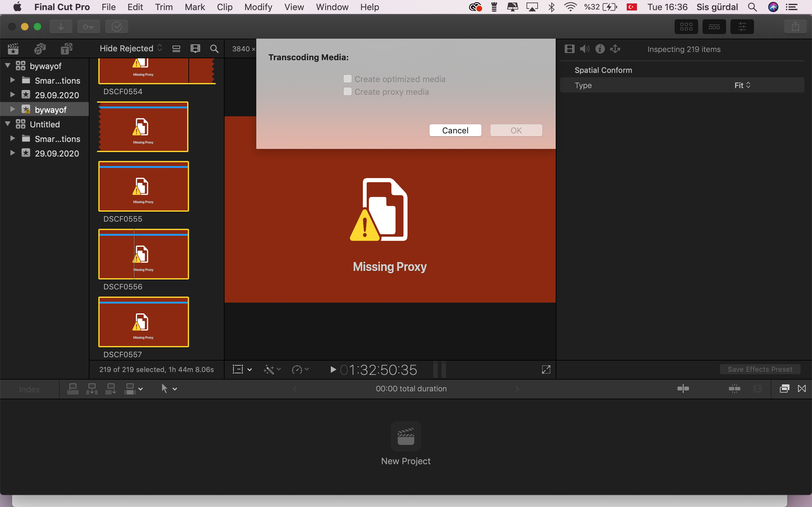This screenshot has height=507, width=812.
Task: Enable Create optimized media checkbox
Action: tap(348, 79)
